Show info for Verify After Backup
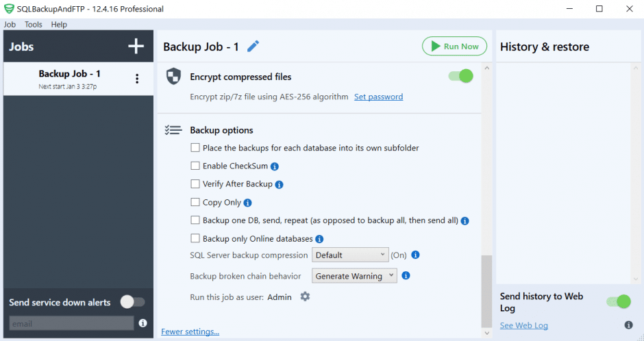This screenshot has height=341, width=644. [x=280, y=184]
